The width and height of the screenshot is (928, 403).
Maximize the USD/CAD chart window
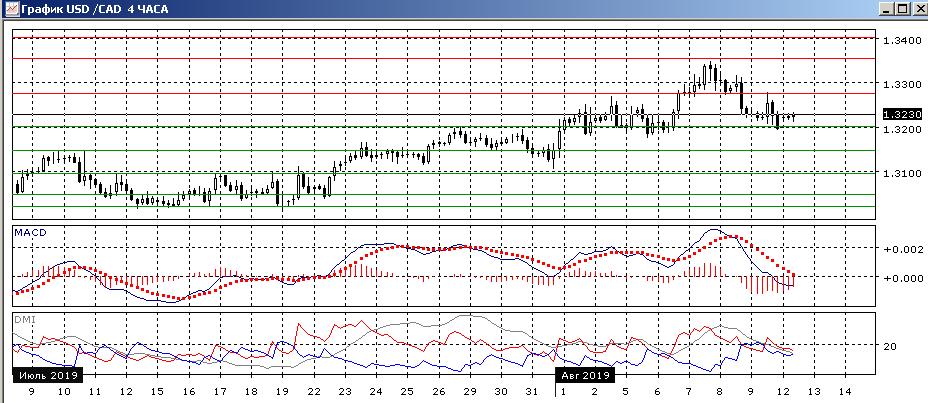903,9
